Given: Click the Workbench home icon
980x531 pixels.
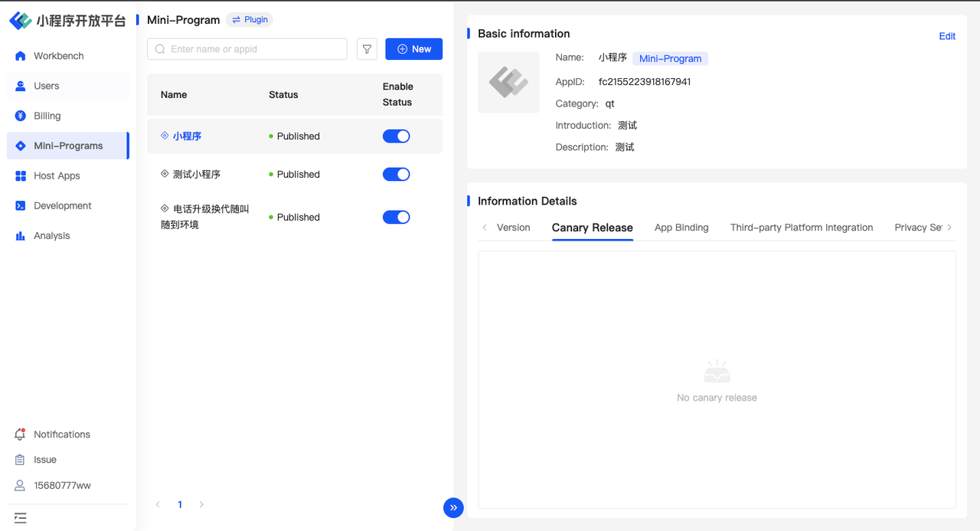Looking at the screenshot, I should (20, 56).
